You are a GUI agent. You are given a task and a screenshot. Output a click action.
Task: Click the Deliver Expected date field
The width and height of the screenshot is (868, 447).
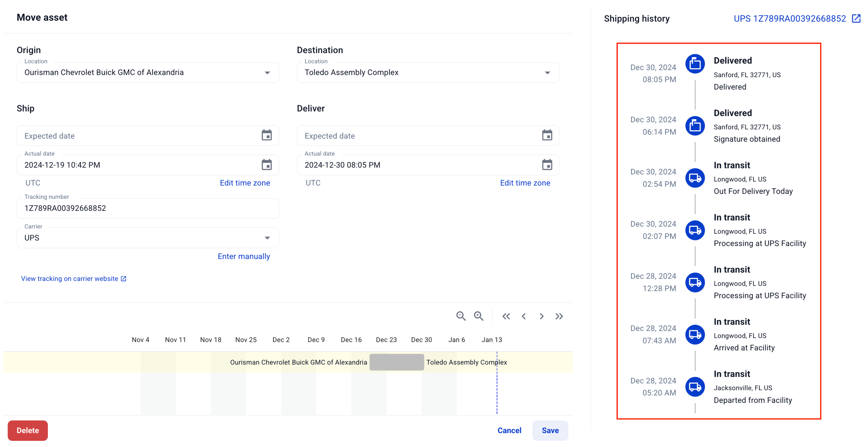428,136
